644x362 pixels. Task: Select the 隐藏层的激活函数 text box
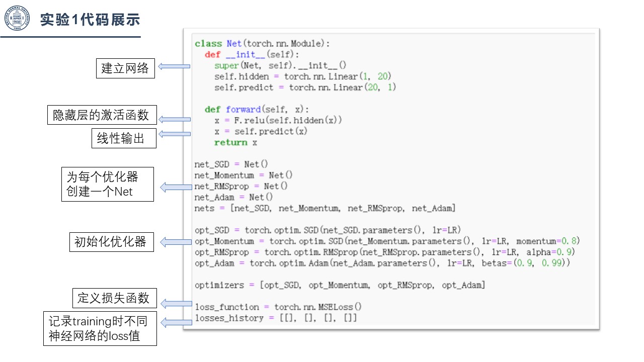pyautogui.click(x=101, y=115)
